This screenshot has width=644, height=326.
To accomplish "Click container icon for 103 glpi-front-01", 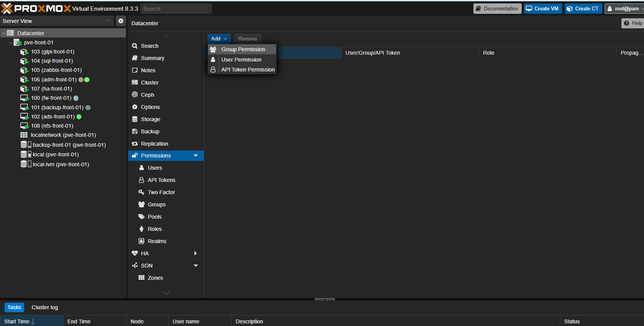I will 24,52.
